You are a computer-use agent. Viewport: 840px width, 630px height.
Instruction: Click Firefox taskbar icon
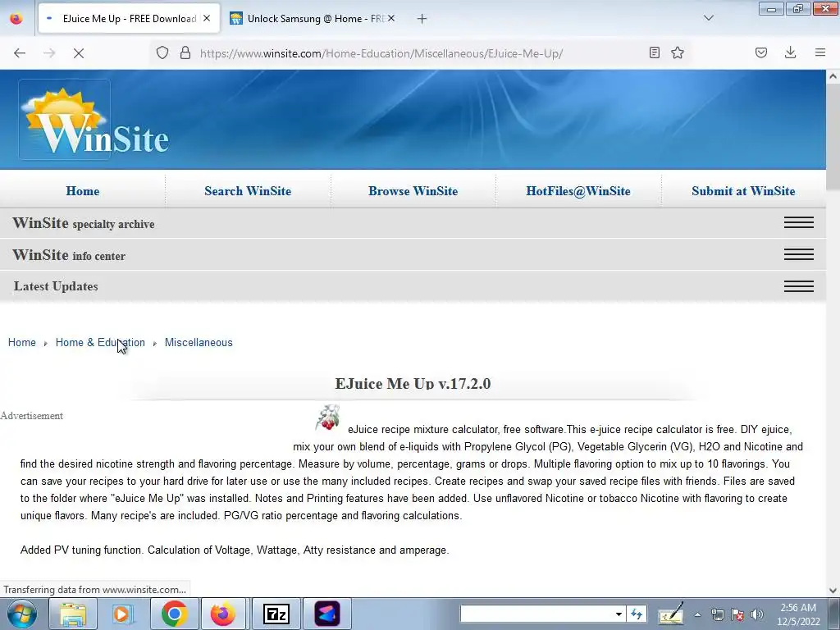point(223,614)
